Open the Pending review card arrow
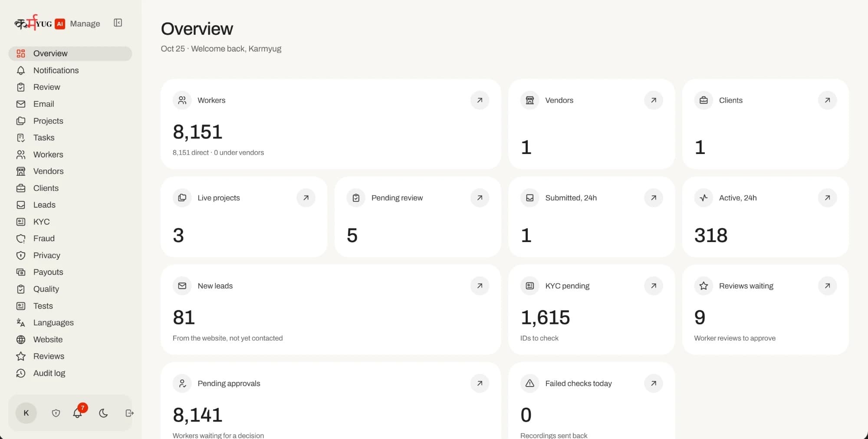This screenshot has width=868, height=439. click(x=480, y=198)
